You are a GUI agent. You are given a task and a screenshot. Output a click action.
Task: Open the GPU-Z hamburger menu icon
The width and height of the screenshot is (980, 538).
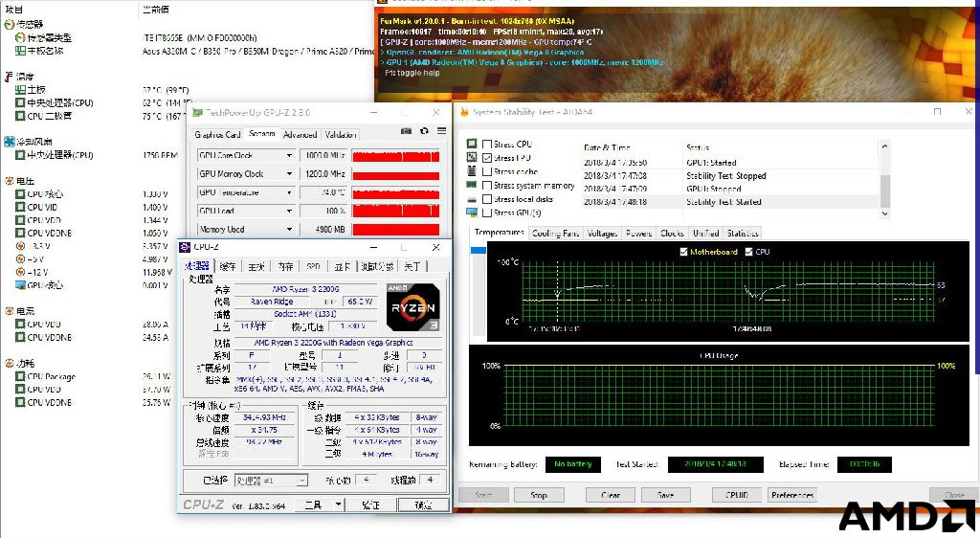441,130
